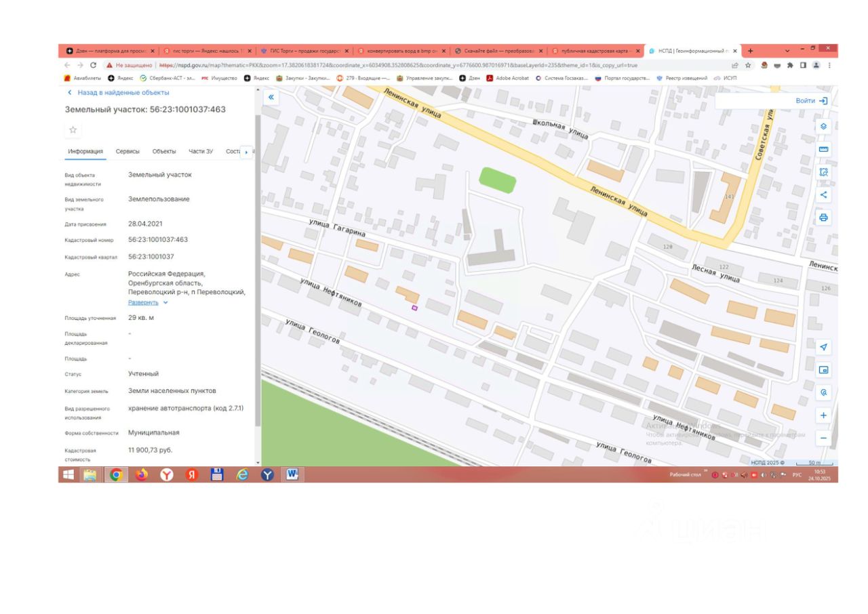Share the current map view
The height and width of the screenshot is (614, 868).
tap(823, 195)
